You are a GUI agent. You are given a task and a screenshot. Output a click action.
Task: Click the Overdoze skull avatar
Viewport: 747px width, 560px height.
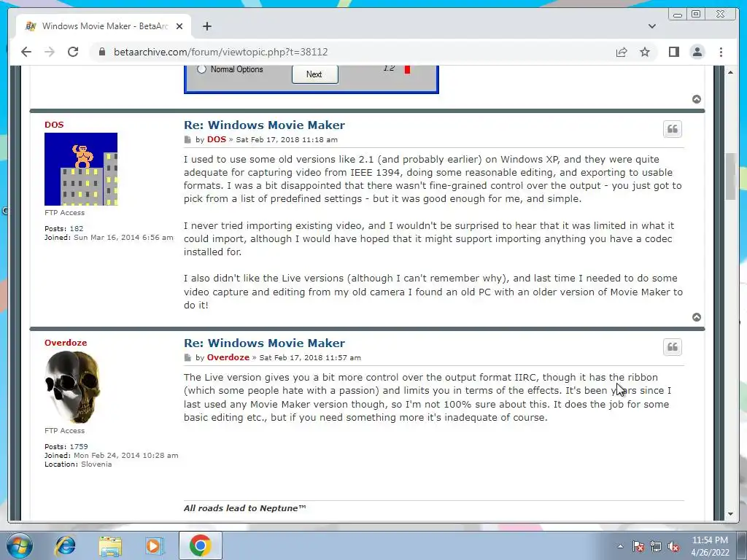72,386
